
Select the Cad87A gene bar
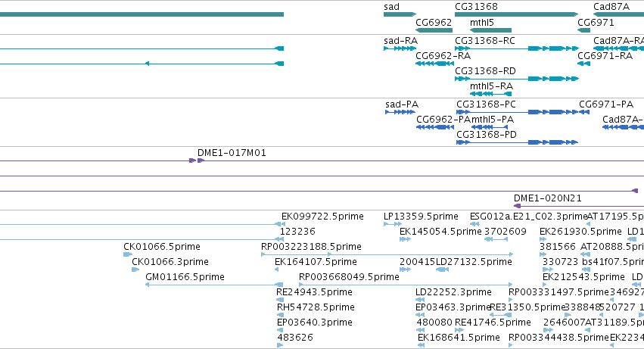[x=618, y=14]
